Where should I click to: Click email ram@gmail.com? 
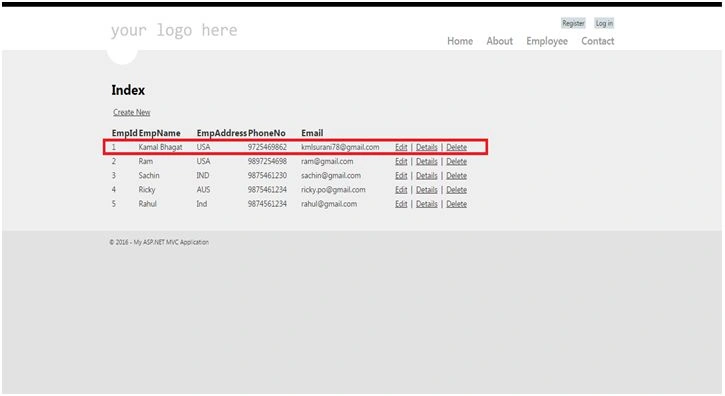coord(327,161)
